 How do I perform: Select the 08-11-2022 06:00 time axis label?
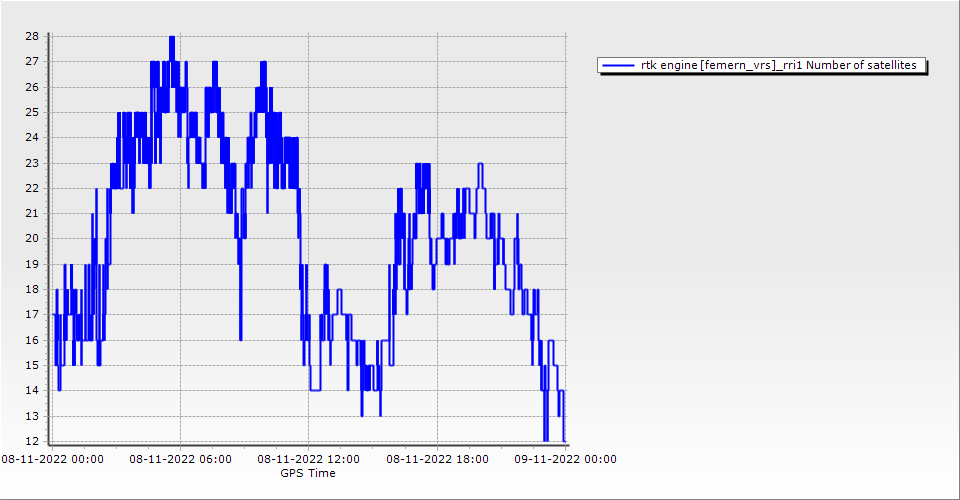click(180, 459)
